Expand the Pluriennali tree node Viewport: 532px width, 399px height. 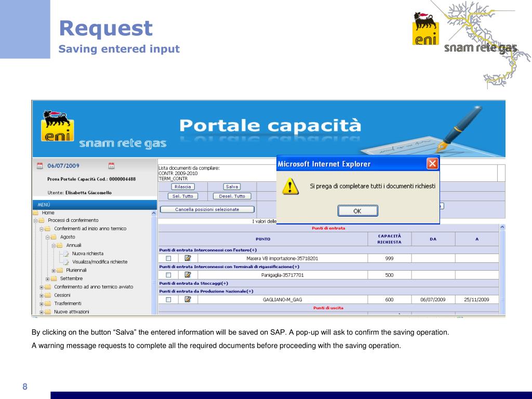[54, 271]
